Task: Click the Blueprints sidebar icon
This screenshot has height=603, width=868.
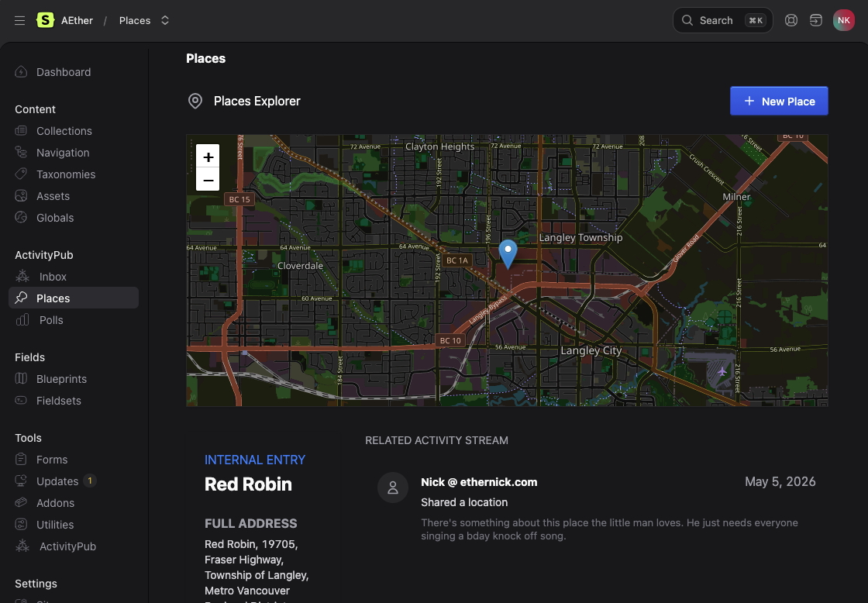Action: (x=21, y=379)
